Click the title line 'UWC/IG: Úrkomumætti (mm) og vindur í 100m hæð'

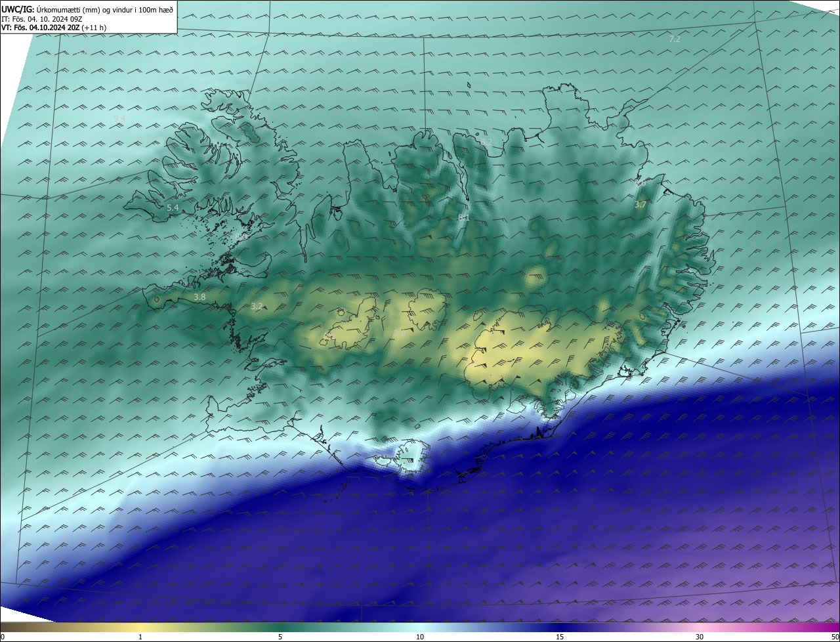[x=87, y=9]
